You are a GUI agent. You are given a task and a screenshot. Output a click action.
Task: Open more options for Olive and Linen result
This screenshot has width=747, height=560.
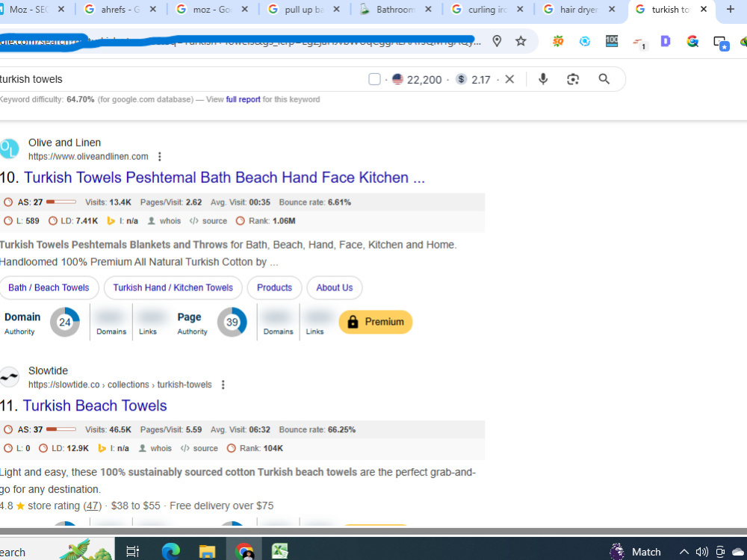(x=160, y=157)
